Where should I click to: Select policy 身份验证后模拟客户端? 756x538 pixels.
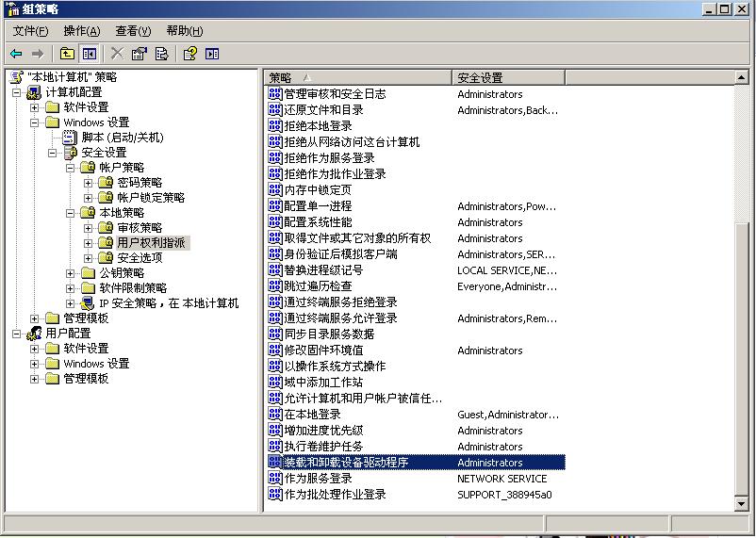coord(341,254)
